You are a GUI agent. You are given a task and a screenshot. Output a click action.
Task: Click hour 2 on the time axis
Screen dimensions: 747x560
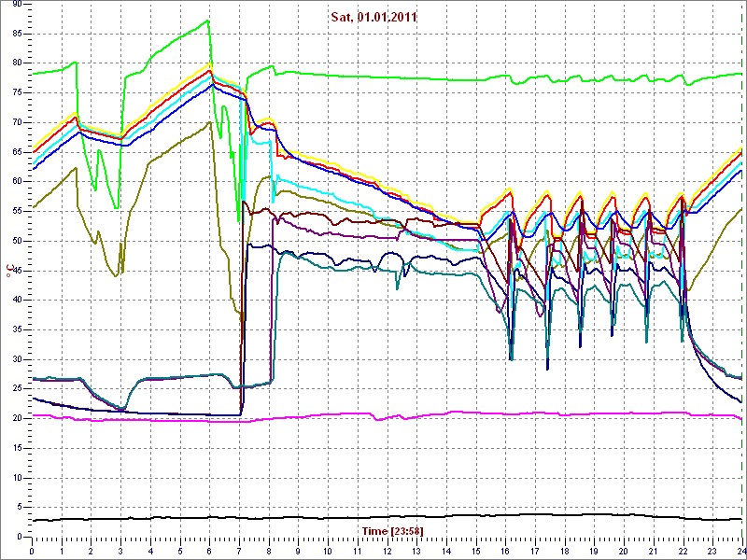(91, 551)
